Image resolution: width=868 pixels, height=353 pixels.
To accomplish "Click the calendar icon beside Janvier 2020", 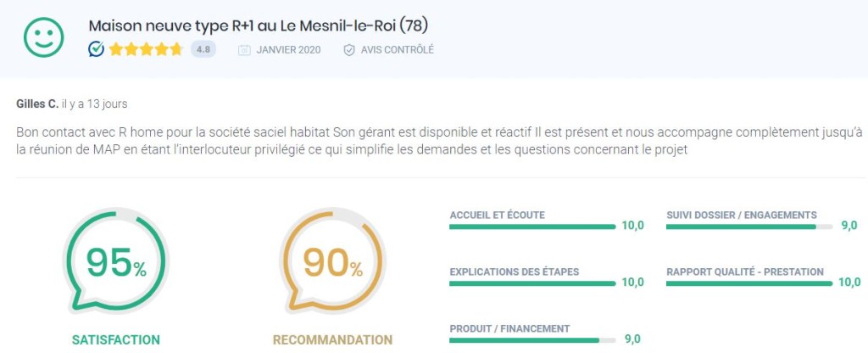I will coord(244,50).
